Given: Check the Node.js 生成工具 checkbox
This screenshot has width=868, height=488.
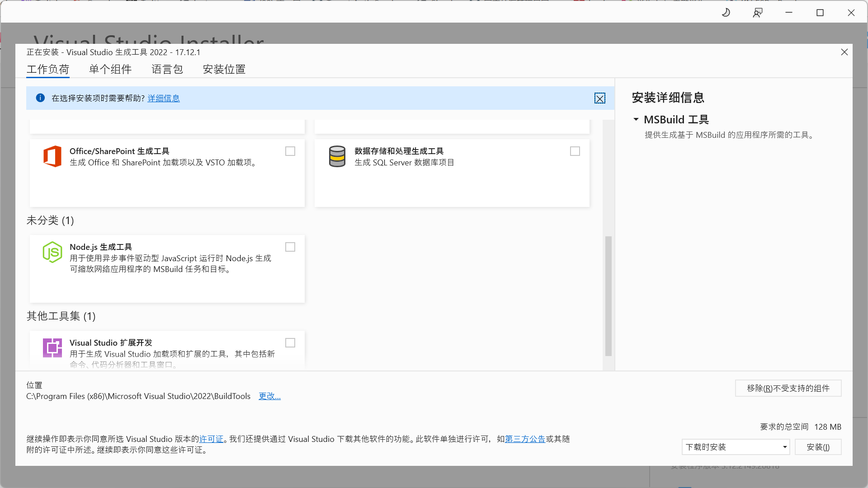Looking at the screenshot, I should pos(290,247).
